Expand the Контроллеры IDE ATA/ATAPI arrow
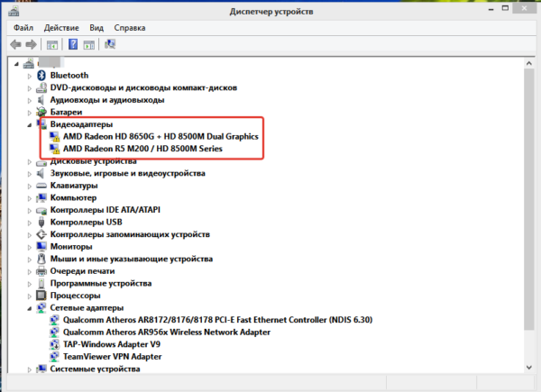The image size is (541, 392). pos(30,211)
